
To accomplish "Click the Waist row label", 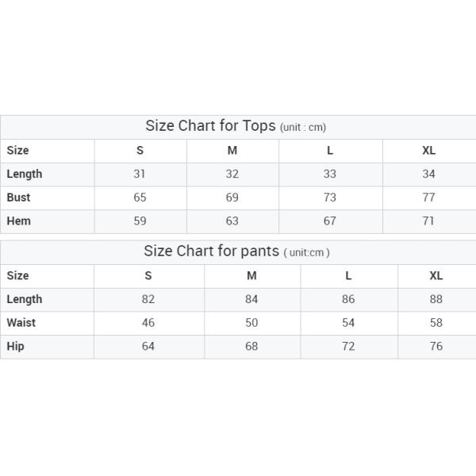I will point(21,322).
